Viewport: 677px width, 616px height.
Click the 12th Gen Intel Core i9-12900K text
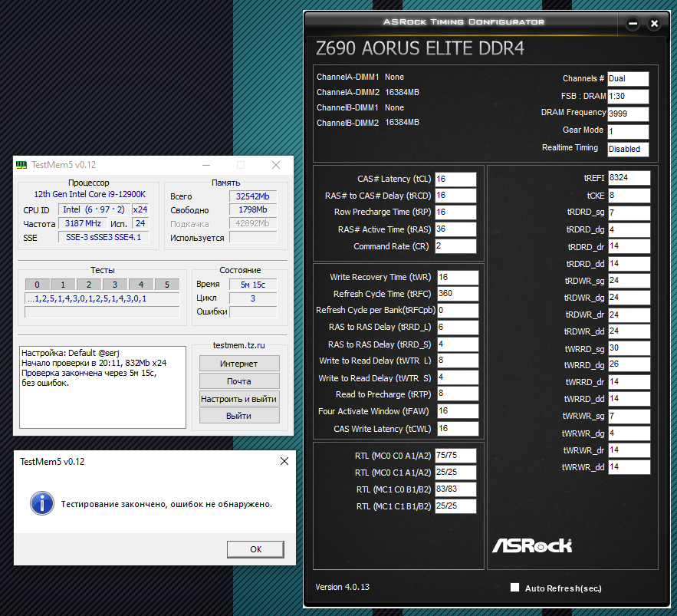(x=90, y=194)
